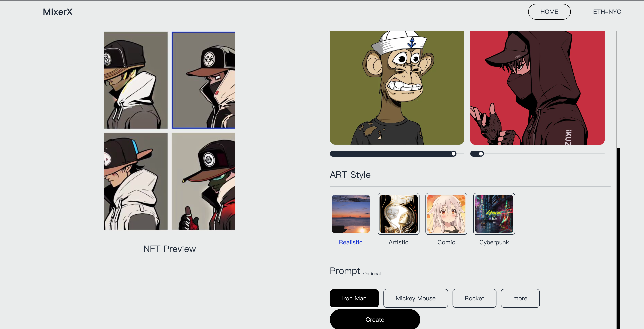Viewport: 644px width, 329px height.
Task: Click the anime hooded figure NFT image
Action: (x=537, y=87)
